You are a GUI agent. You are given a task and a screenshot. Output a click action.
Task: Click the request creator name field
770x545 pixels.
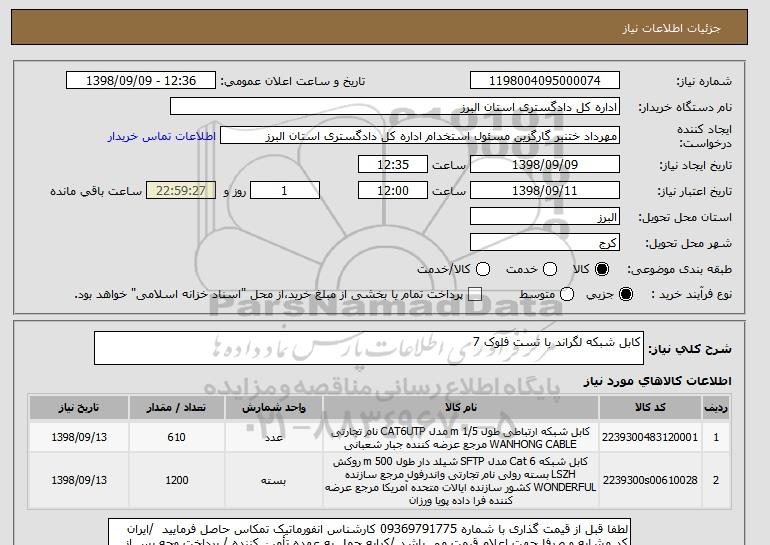pos(420,136)
